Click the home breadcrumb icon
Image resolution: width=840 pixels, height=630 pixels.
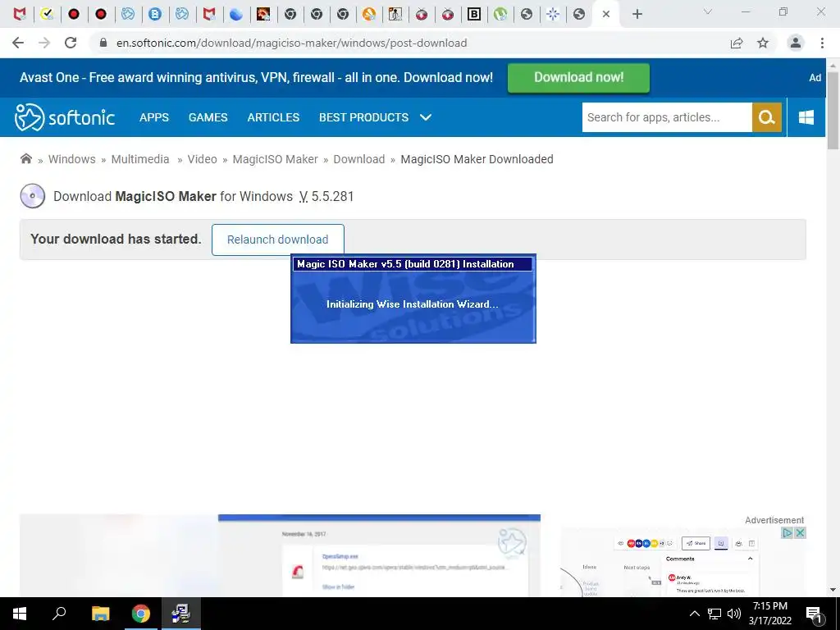[25, 158]
